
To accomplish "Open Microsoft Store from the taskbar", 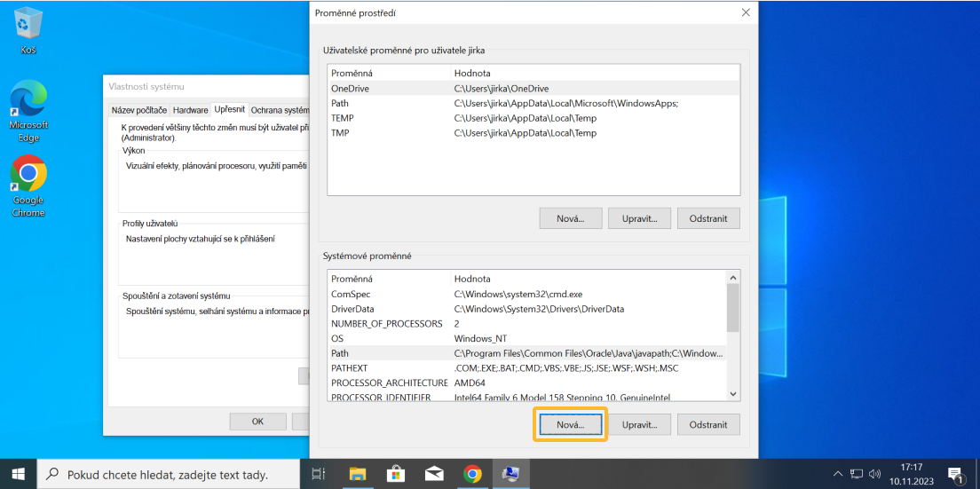I will (x=395, y=474).
